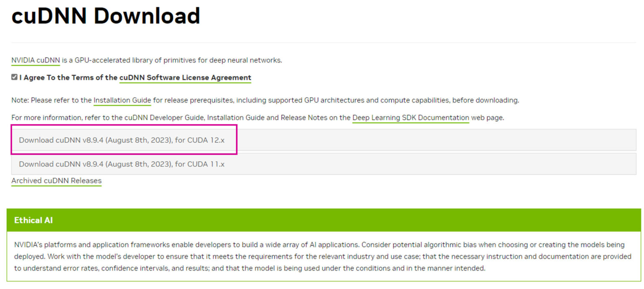Toggle the I Agree to Terms checkbox
This screenshot has height=289, width=644.
[14, 77]
